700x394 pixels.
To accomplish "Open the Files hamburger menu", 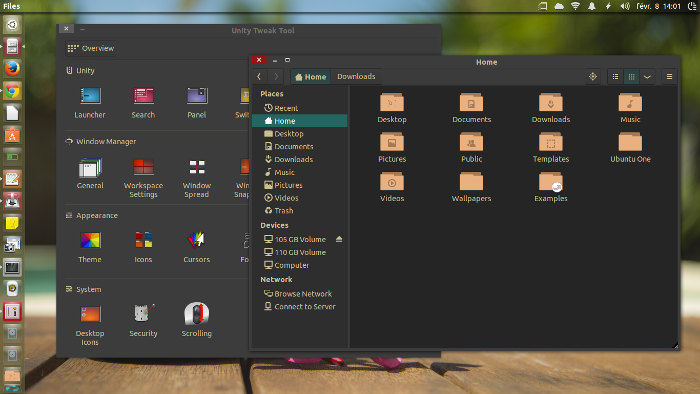I will pyautogui.click(x=669, y=77).
